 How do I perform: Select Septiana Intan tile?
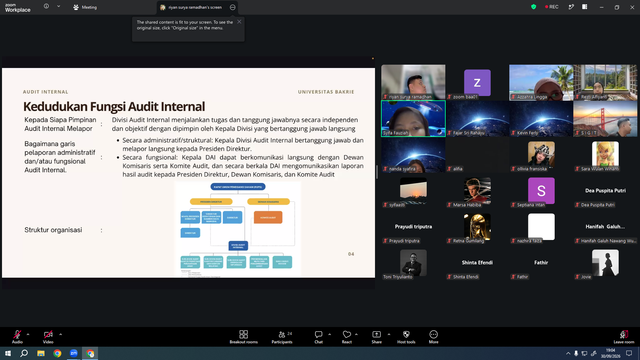point(541,191)
